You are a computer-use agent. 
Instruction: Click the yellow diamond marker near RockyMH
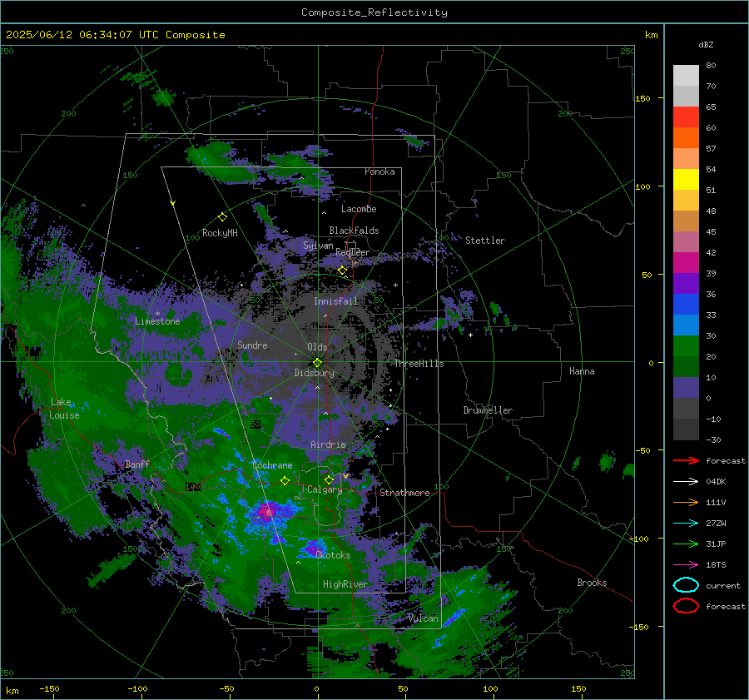[x=222, y=217]
